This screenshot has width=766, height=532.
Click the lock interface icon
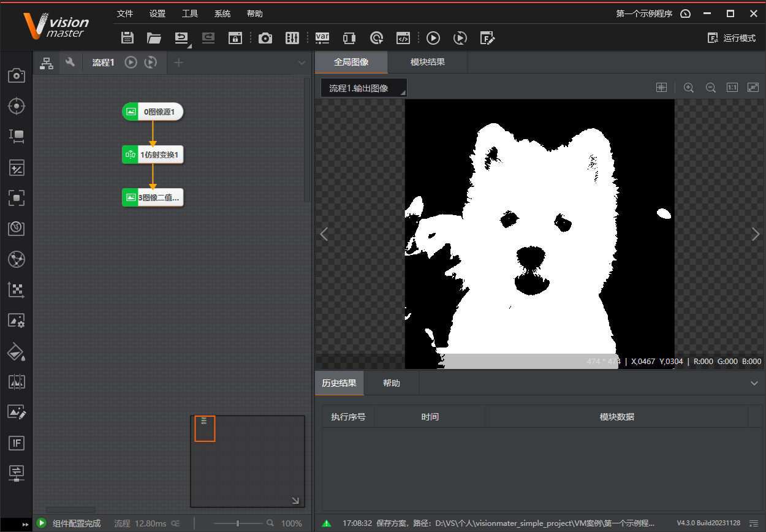(235, 38)
